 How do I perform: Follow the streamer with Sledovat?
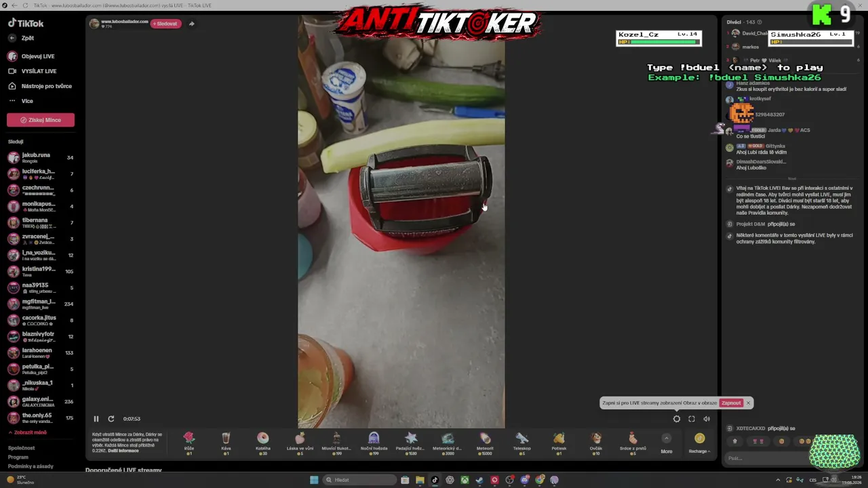pyautogui.click(x=165, y=24)
